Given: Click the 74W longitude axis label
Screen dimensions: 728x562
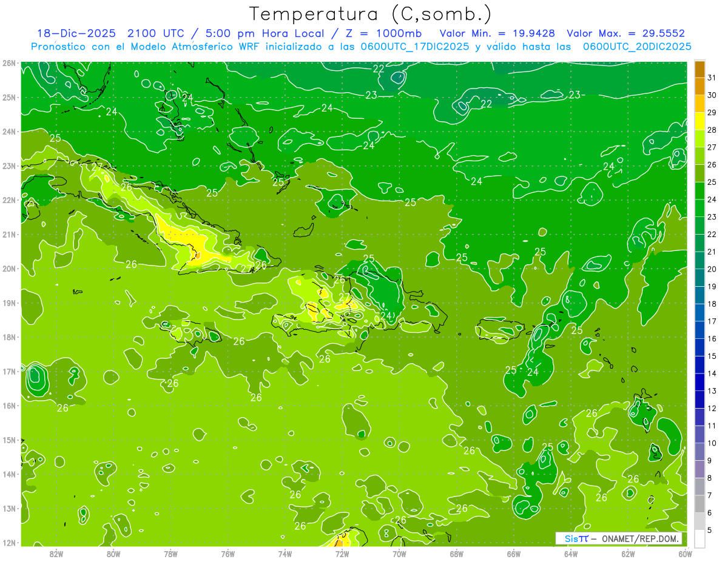Looking at the screenshot, I should [285, 554].
